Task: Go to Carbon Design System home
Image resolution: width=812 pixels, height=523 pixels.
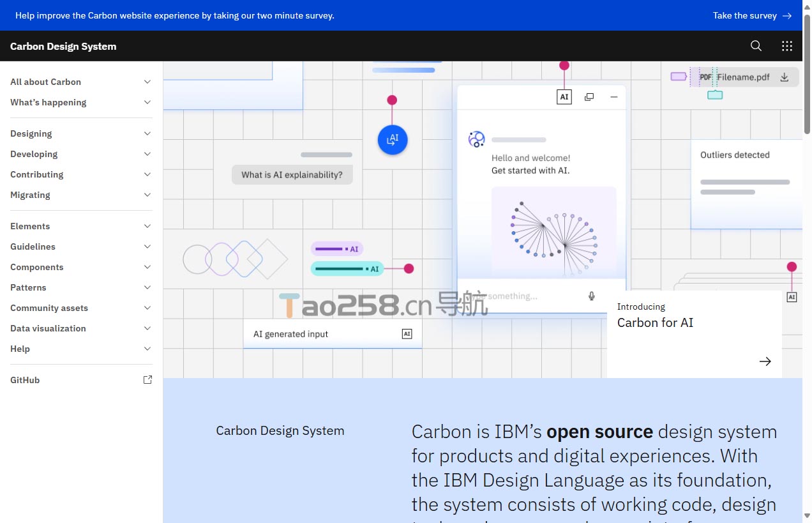Action: (x=63, y=46)
